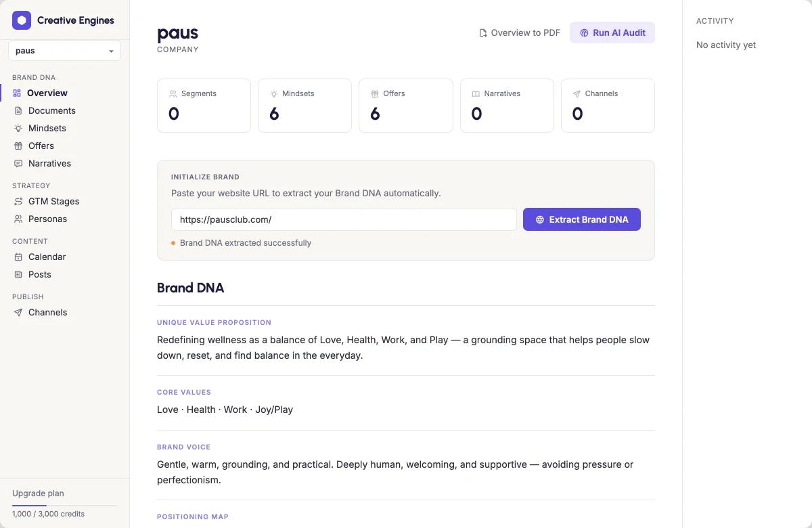Image resolution: width=812 pixels, height=528 pixels.
Task: Select the Mindsets lightbulb icon in sidebar
Action: tap(18, 128)
